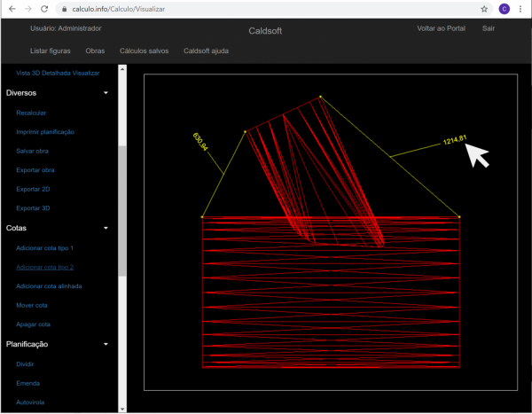This screenshot has width=532, height=414.
Task: Open the Cálculos salvos menu item
Action: 144,51
